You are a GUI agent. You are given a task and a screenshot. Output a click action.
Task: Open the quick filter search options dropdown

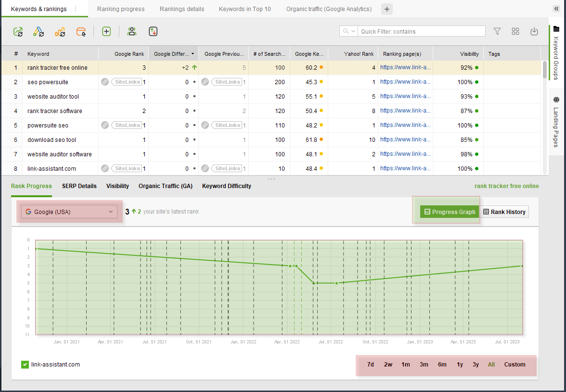[x=349, y=31]
